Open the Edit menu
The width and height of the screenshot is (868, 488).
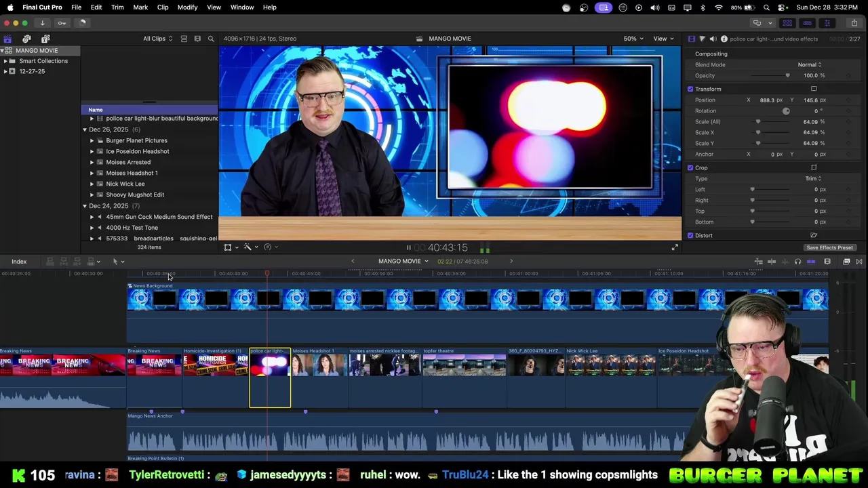pyautogui.click(x=96, y=7)
